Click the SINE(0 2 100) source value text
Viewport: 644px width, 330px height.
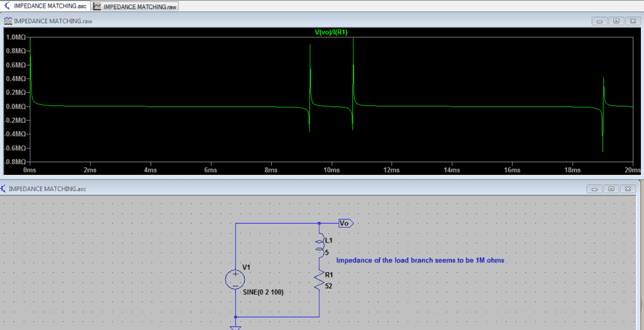263,293
